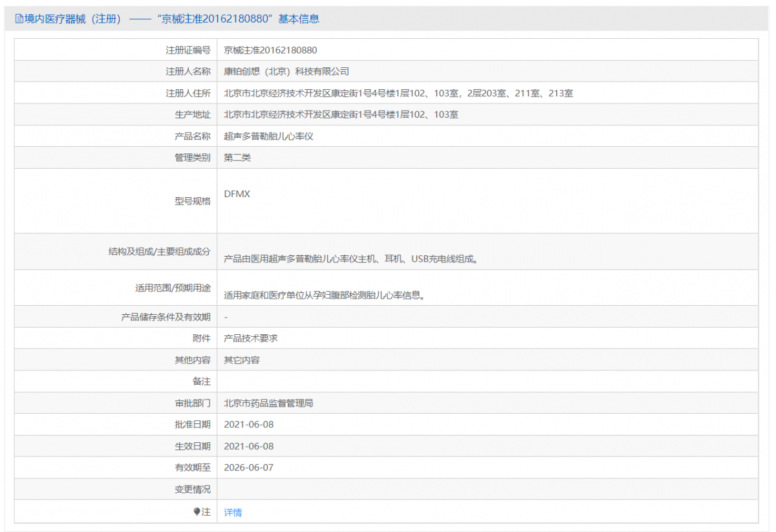Open the 详情 link
Viewport: 776px width, 532px height.
233,512
